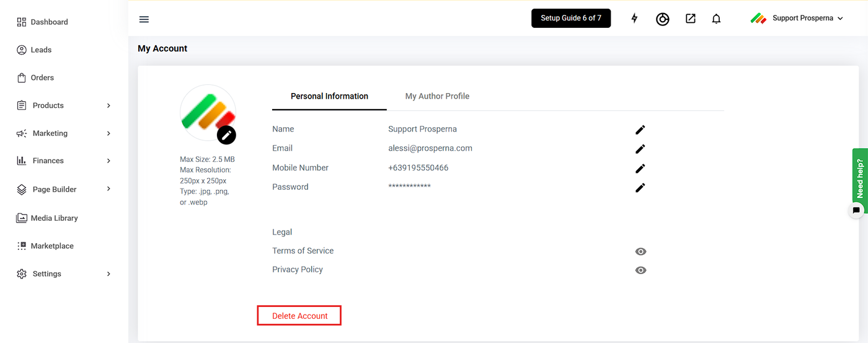Edit the Name field pencil icon

640,130
